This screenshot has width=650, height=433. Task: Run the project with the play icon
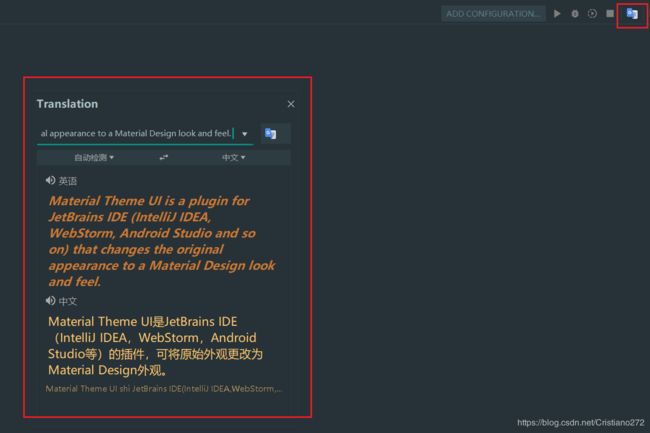[x=557, y=14]
